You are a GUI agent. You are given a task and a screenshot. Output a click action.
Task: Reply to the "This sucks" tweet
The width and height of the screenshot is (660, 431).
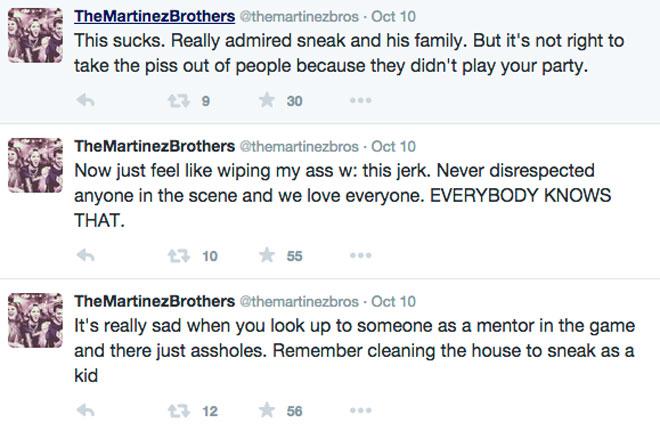coord(86,101)
